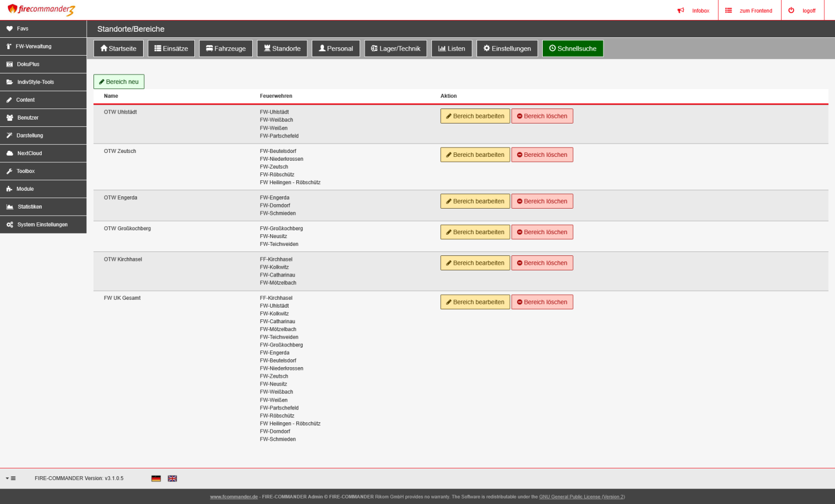Viewport: 835px width, 504px height.
Task: Open the Fahrzeuge tab
Action: point(225,48)
